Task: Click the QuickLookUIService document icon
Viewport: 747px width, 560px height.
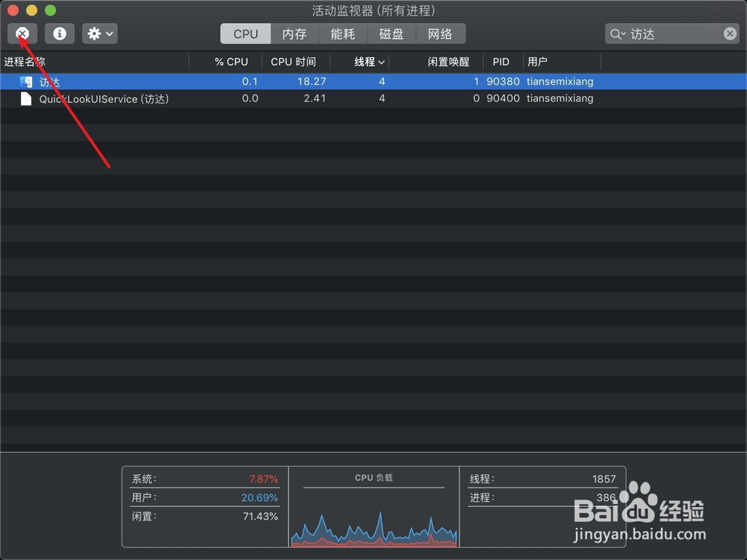Action: pos(25,99)
